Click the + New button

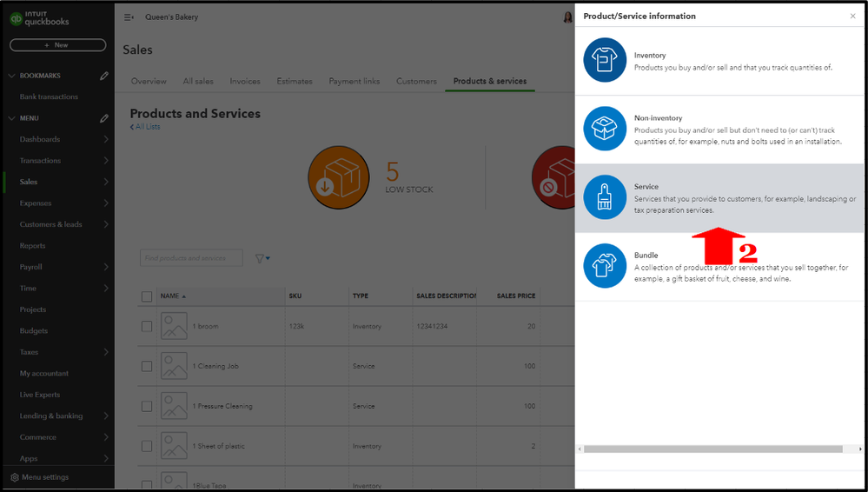click(x=57, y=45)
